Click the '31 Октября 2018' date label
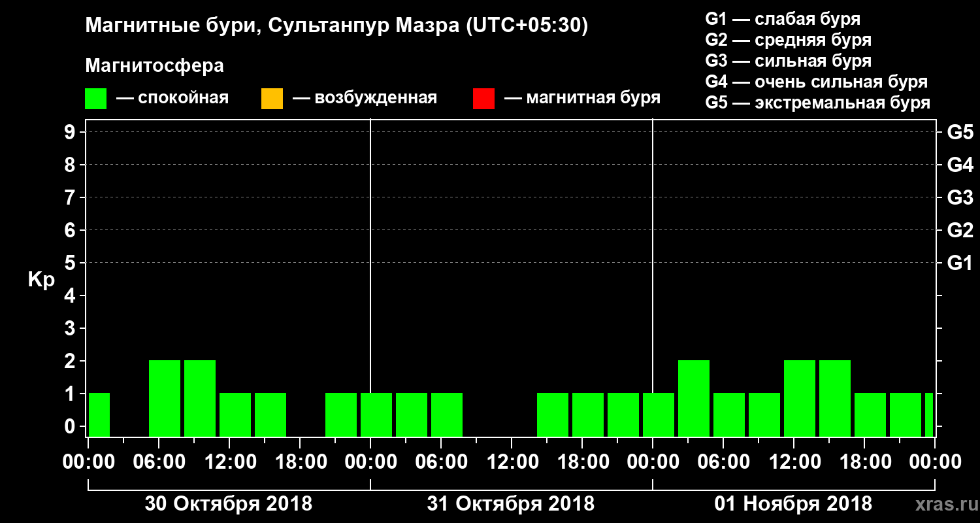980x523 pixels. [511, 504]
